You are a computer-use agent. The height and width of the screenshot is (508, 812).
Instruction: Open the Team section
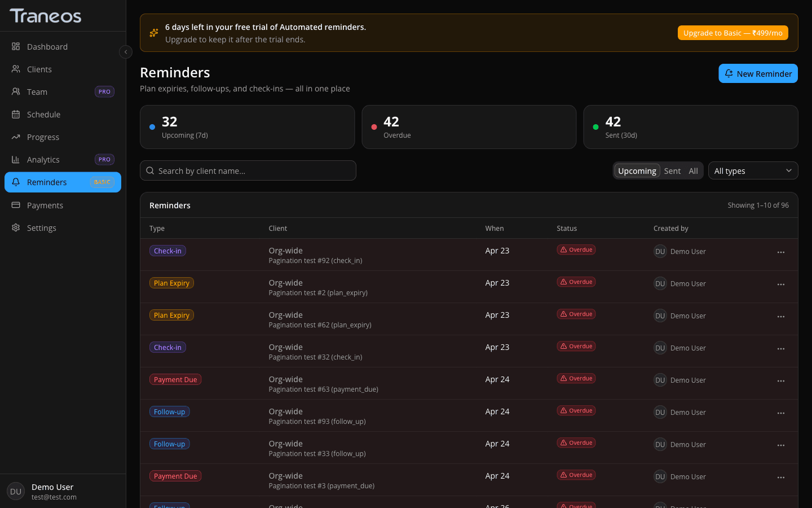point(63,92)
